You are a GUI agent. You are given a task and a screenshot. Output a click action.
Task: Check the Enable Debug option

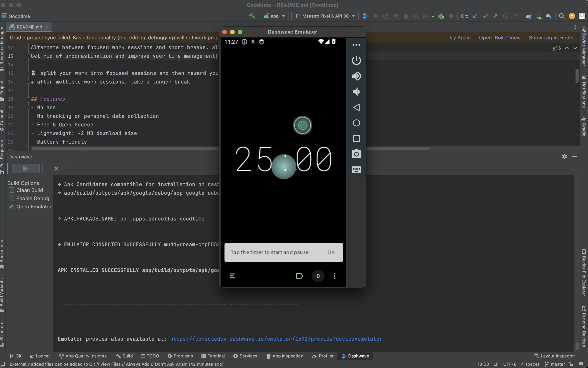(12, 198)
